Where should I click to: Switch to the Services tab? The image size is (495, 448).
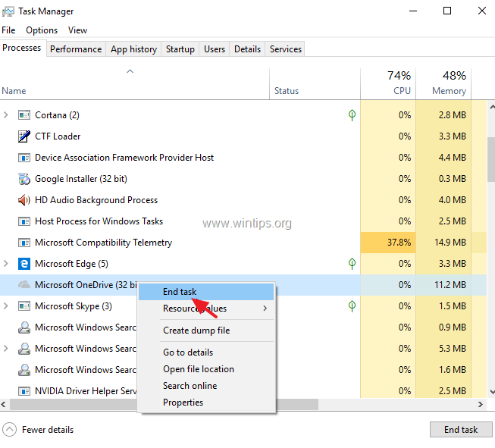click(285, 49)
